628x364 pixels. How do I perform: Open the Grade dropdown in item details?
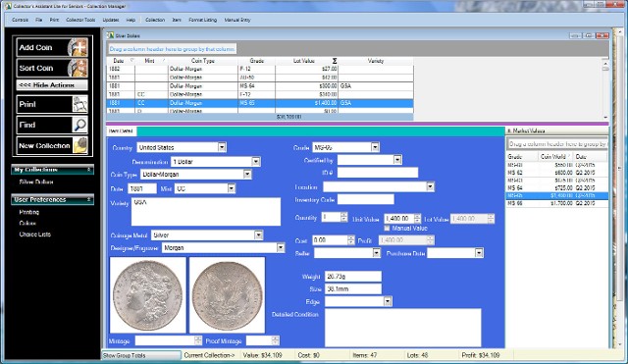375,147
